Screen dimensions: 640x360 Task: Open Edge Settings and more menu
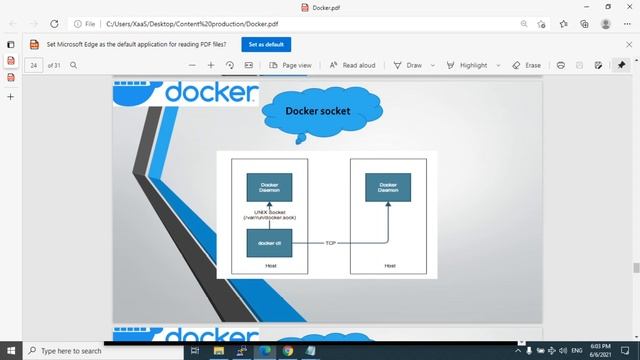click(x=627, y=24)
